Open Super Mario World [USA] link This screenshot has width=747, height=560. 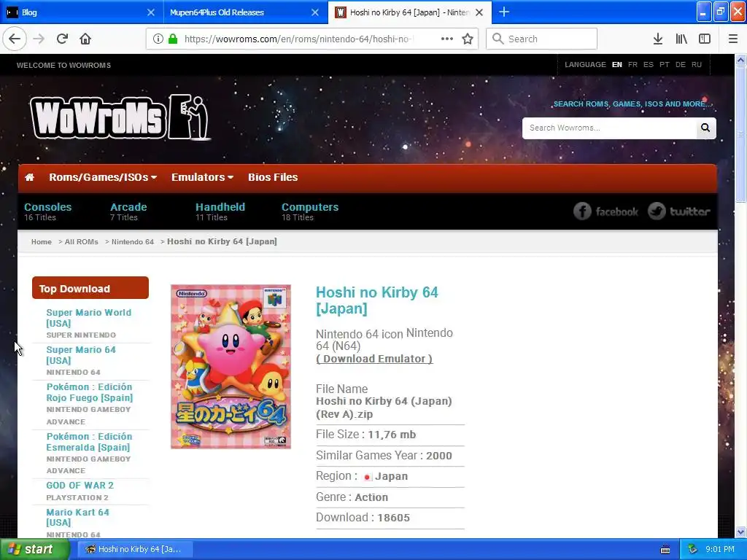[x=88, y=318]
